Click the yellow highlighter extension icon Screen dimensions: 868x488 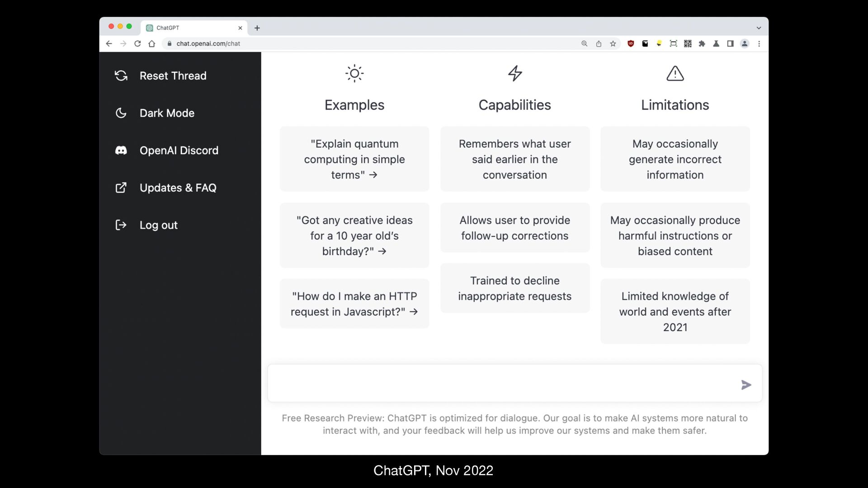(659, 43)
